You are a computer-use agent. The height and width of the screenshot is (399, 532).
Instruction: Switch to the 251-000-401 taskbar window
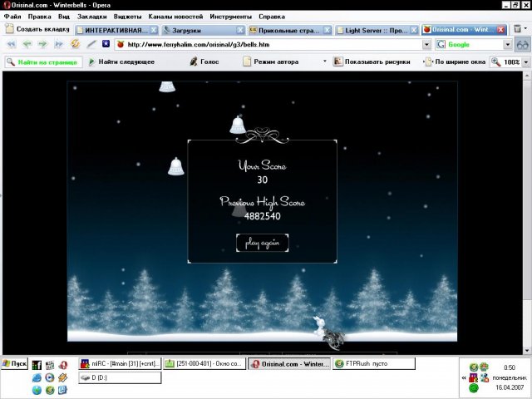tap(204, 364)
